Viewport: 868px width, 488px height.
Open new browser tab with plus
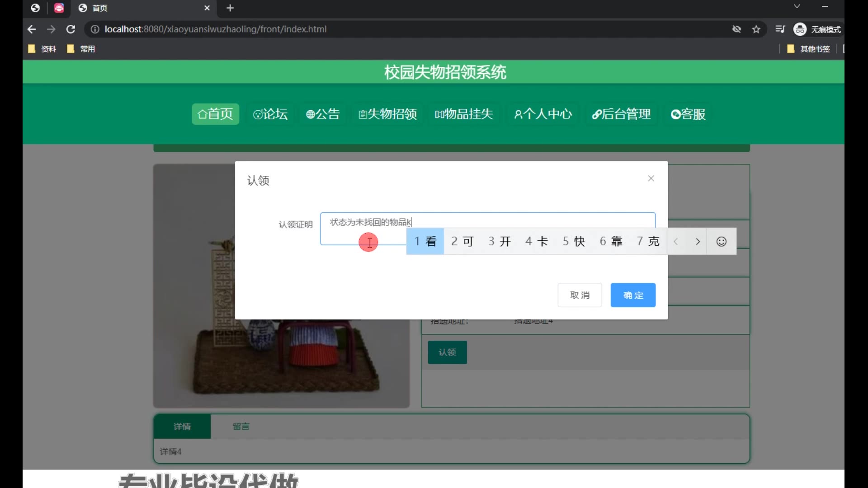click(230, 8)
